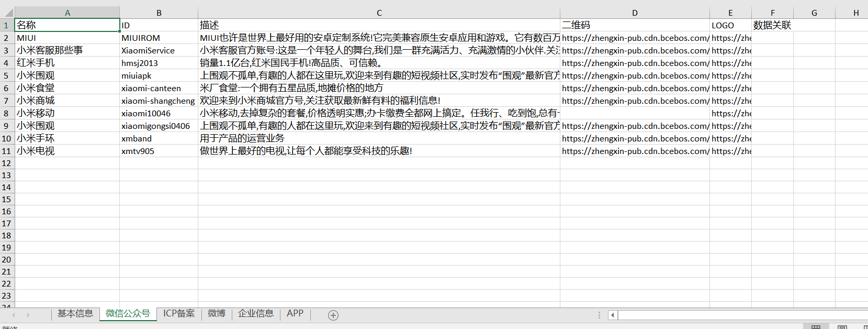Click the 数据关联 header cell
The height and width of the screenshot is (329, 868).
(772, 25)
